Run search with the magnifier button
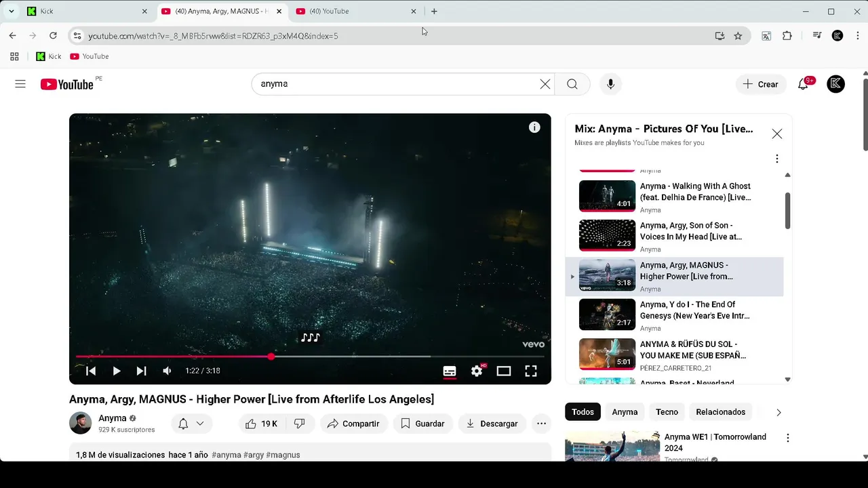Screen dimensions: 868x488 pos(572,84)
